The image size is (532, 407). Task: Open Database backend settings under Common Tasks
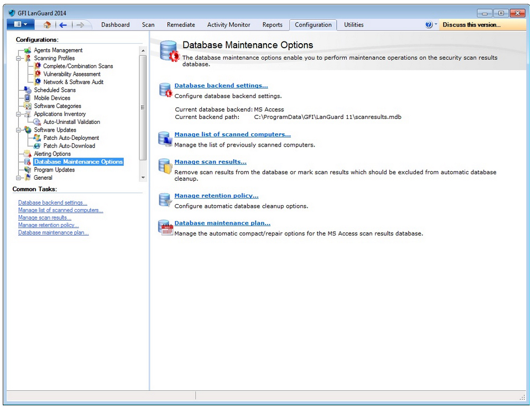[53, 202]
